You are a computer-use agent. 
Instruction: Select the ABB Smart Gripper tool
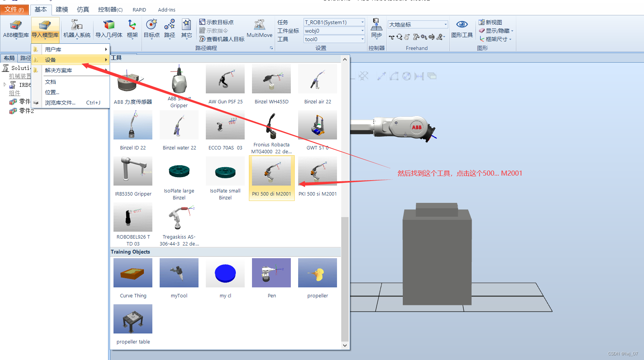pyautogui.click(x=179, y=86)
